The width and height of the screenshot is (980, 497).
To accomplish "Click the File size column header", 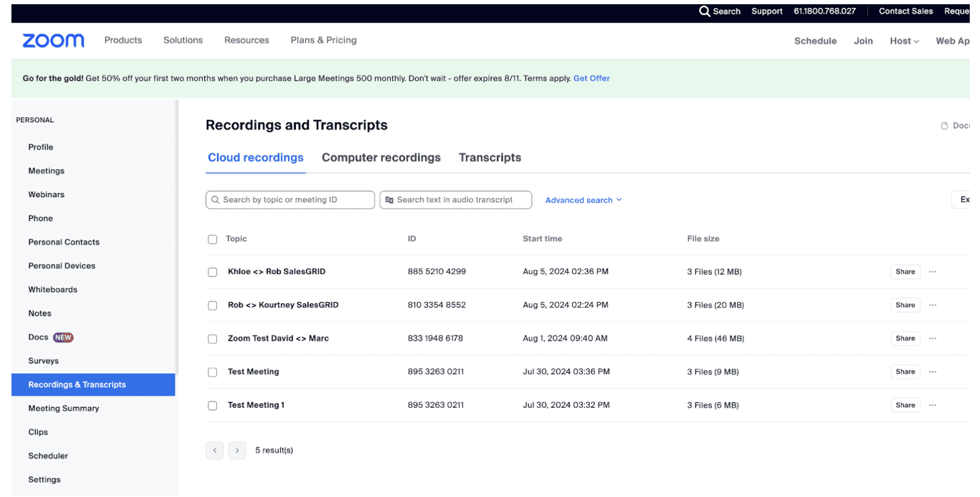I will (x=703, y=239).
